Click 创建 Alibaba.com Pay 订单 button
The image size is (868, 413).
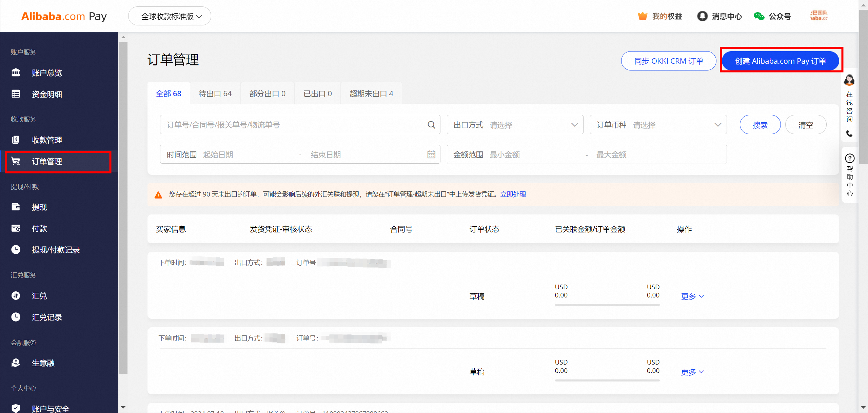[780, 61]
